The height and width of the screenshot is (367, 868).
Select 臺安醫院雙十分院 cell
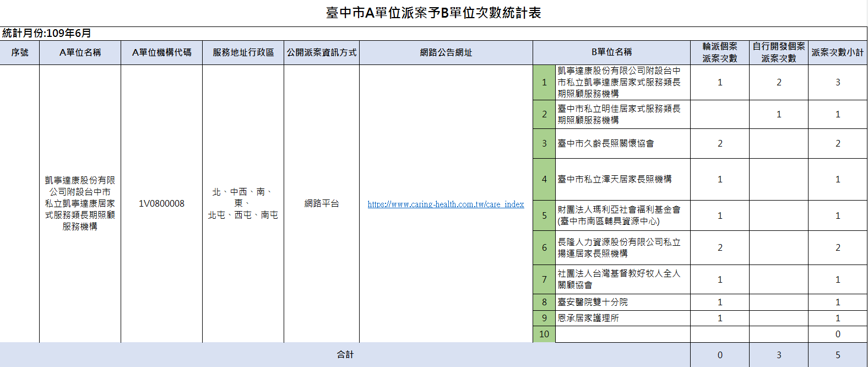pos(622,302)
